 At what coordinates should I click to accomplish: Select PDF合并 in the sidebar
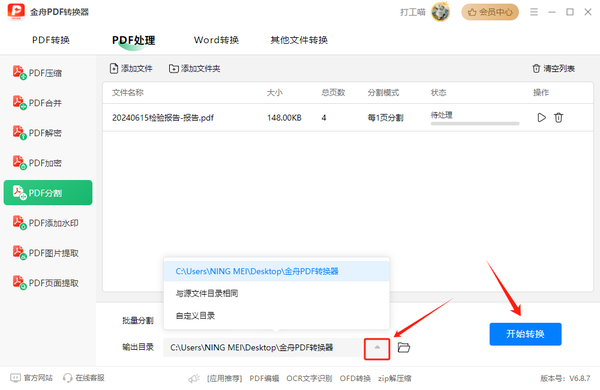pyautogui.click(x=38, y=103)
